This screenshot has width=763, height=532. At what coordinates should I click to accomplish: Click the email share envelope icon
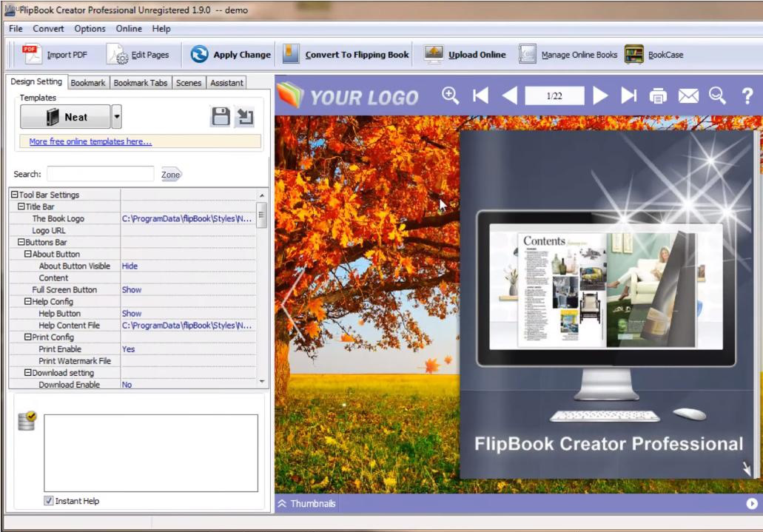(688, 96)
